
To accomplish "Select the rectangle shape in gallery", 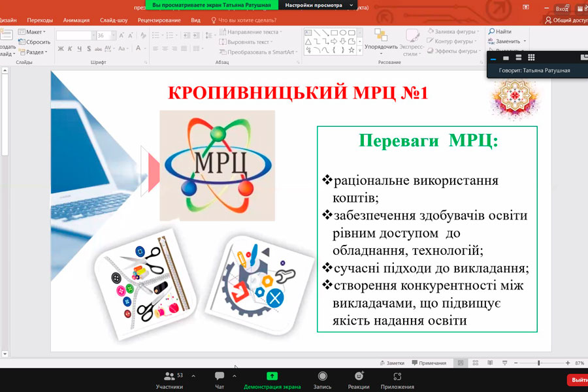I will (334, 33).
